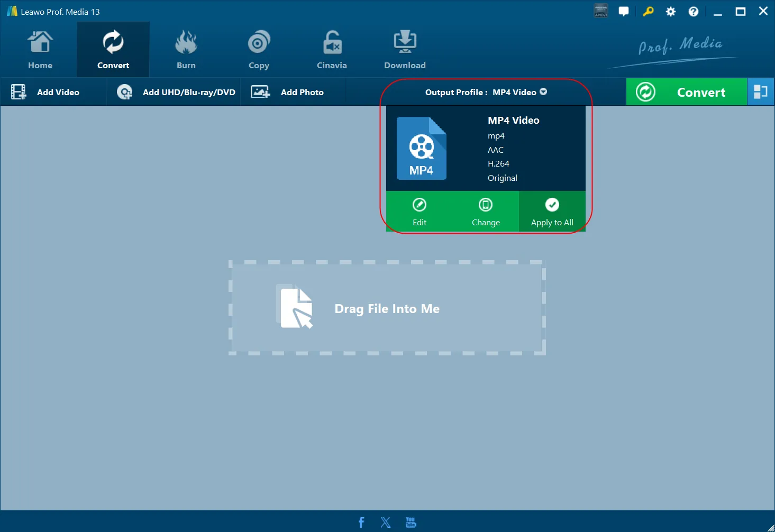775x532 pixels.
Task: Open the Copy disc module
Action: pyautogui.click(x=259, y=50)
